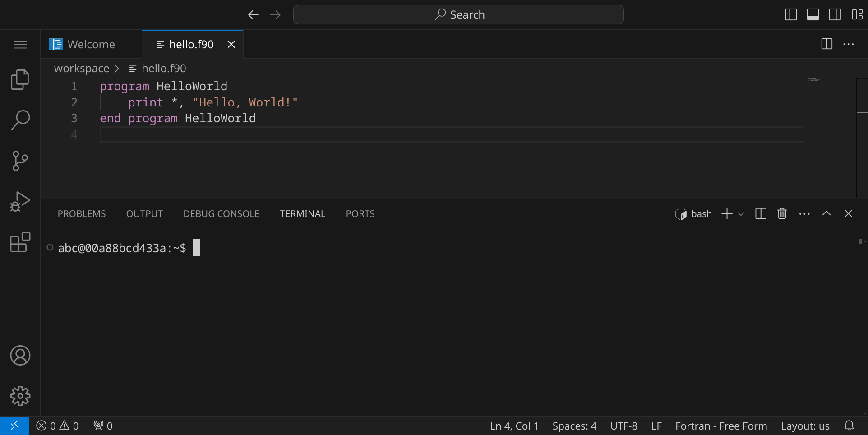Open the Run and Debug view

(x=20, y=201)
